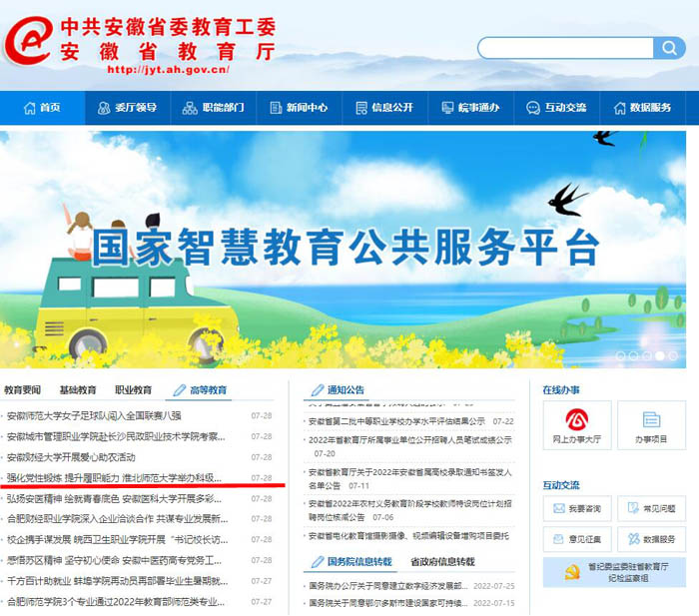Open the 意见征集 button
Viewport: 699px width, 616px height.
pyautogui.click(x=577, y=539)
